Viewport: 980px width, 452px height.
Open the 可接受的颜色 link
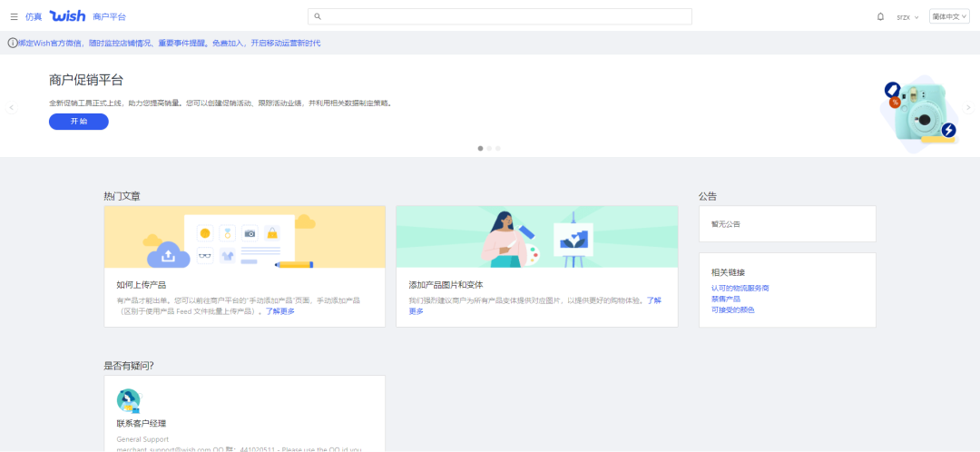pyautogui.click(x=732, y=310)
